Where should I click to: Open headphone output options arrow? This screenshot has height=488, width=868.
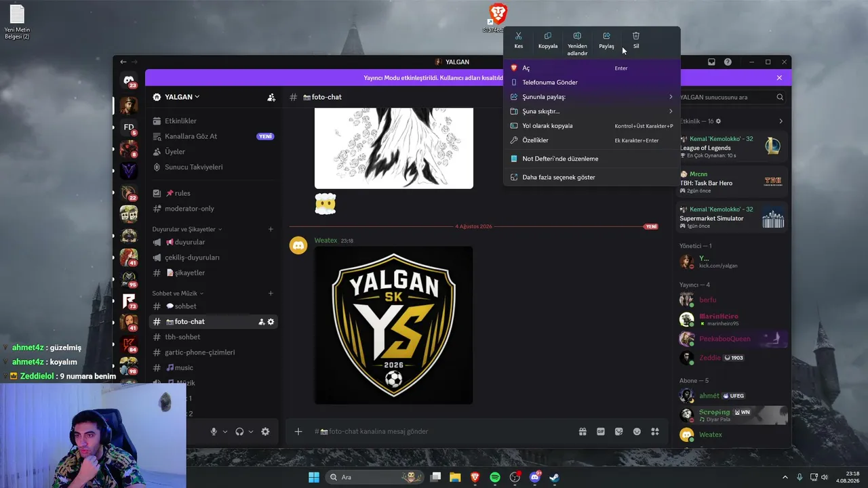(x=251, y=432)
